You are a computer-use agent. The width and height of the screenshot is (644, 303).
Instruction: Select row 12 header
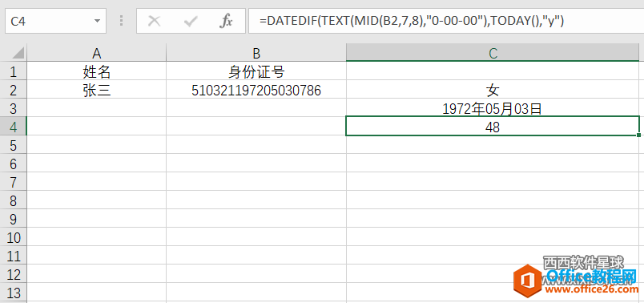[x=13, y=274]
